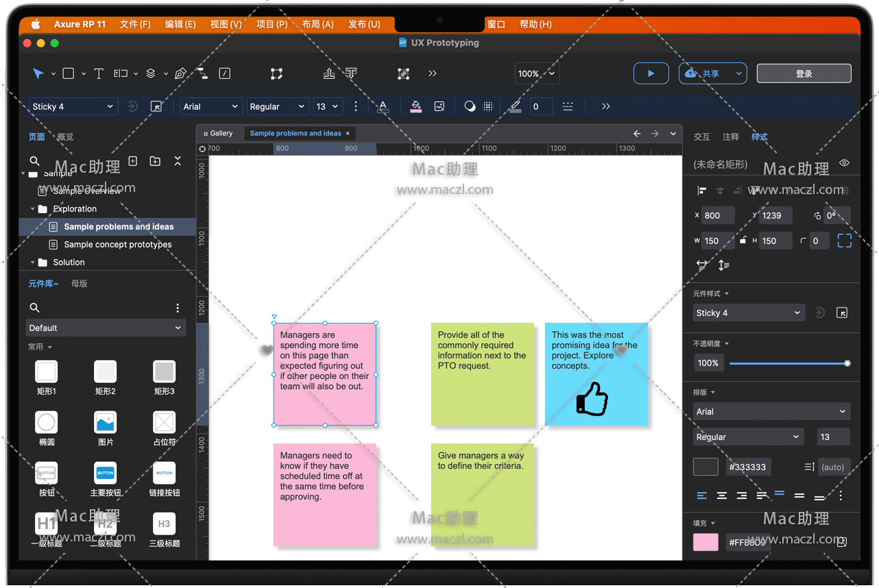Switch to the 交互 tab
The image size is (879, 588).
coord(701,137)
